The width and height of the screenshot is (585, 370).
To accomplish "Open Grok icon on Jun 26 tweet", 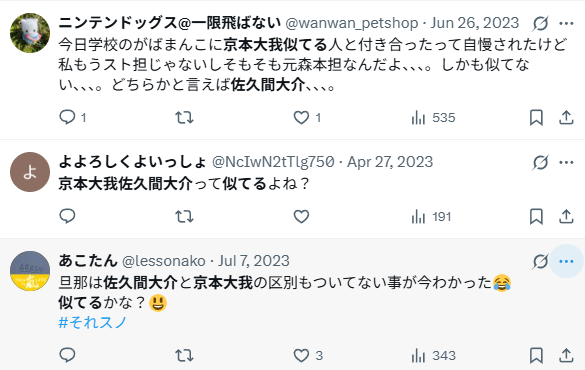I will [x=540, y=23].
